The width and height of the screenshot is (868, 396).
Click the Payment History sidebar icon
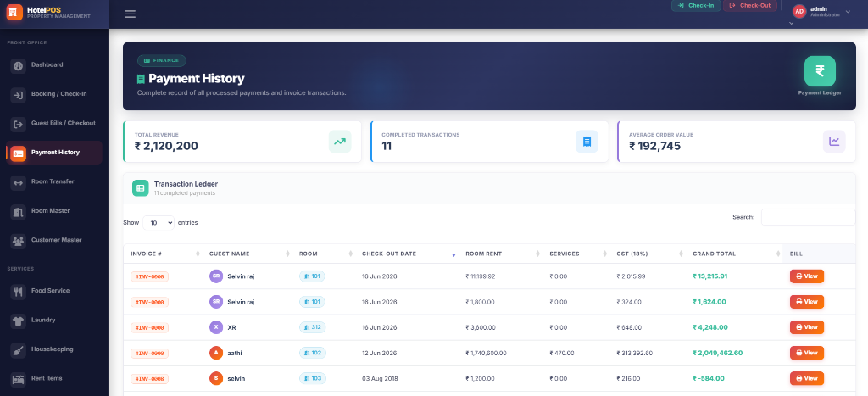coord(19,153)
